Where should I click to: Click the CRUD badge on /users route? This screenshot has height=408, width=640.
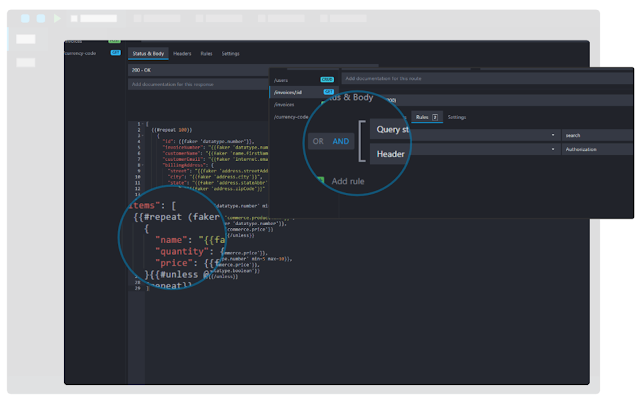click(327, 80)
